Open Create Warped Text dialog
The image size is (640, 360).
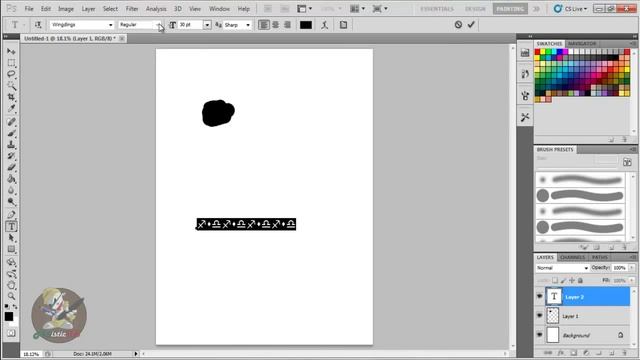click(x=324, y=25)
